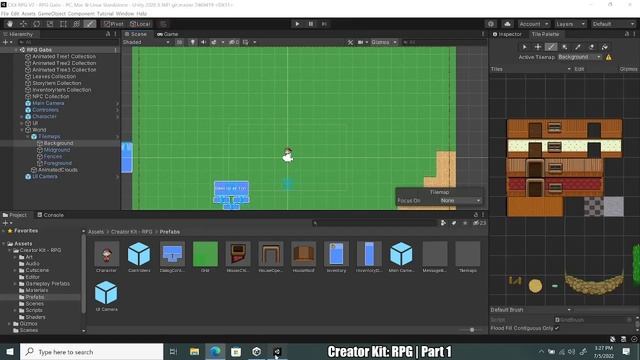
Task: Select the Rect tool in main toolbar
Action: [63, 24]
